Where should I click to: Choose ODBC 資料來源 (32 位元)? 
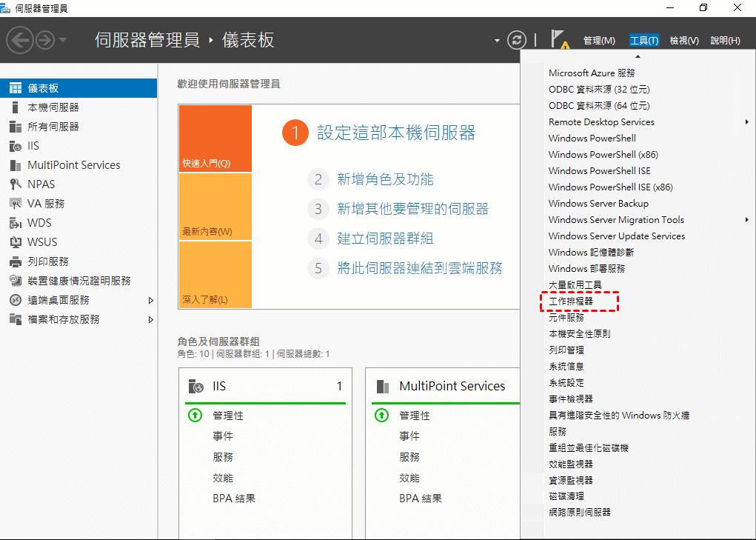point(599,90)
